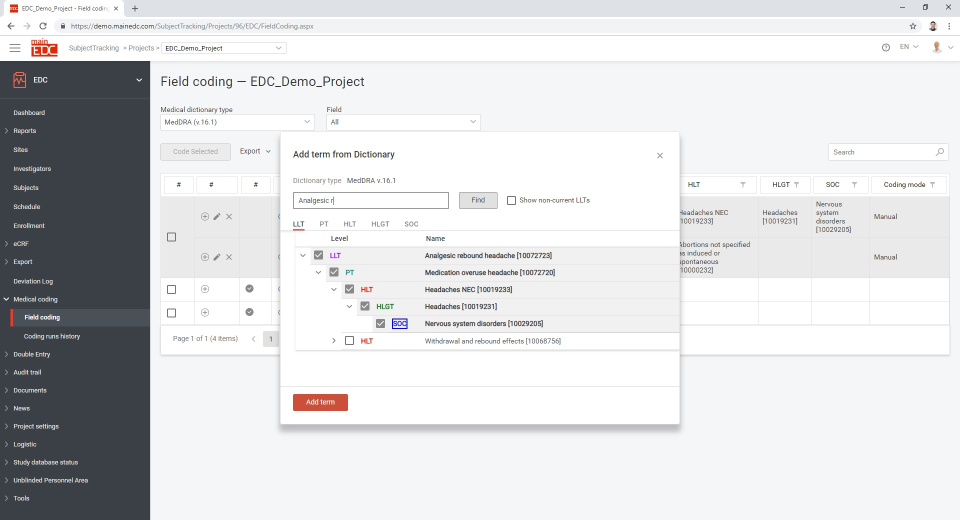Edit the Headaches NEC coding row
Screen dimensions: 960x520
click(217, 216)
